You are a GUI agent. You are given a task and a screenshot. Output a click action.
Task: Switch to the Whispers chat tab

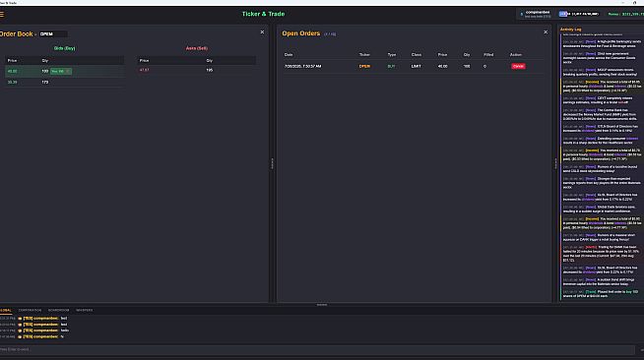point(85,311)
